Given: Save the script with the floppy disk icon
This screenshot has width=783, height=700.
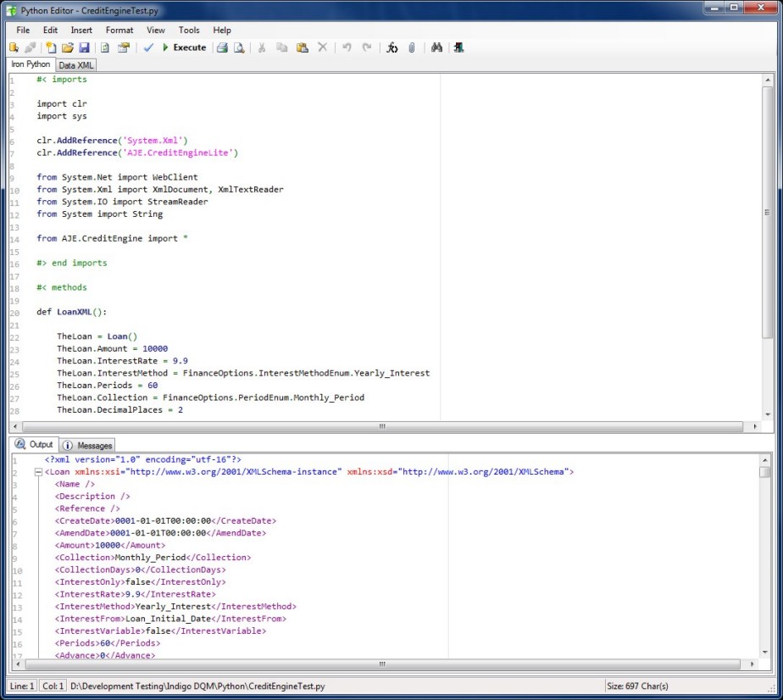Looking at the screenshot, I should [x=84, y=48].
